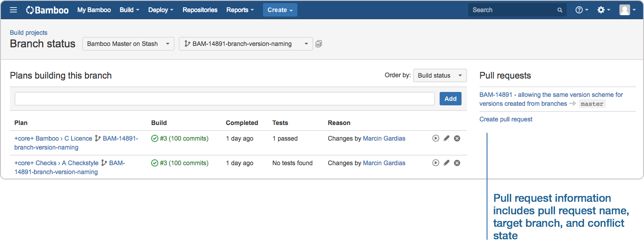
Task: Open the administration gear menu
Action: tap(604, 10)
